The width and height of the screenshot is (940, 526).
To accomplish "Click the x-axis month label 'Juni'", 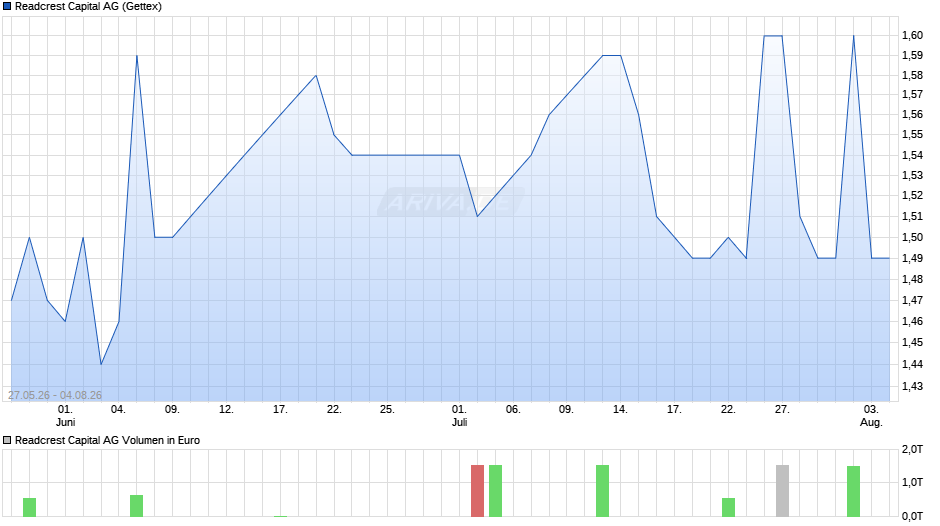I will [x=65, y=422].
